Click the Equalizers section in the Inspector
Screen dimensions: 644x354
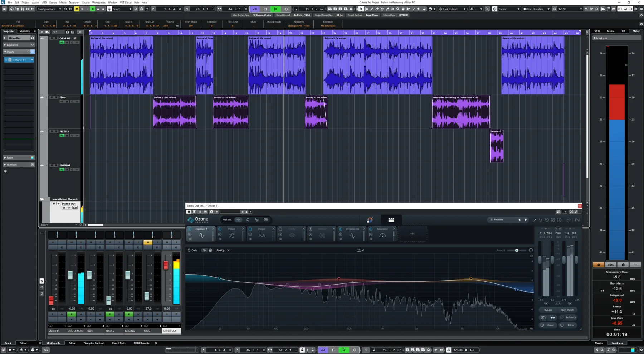pyautogui.click(x=13, y=45)
